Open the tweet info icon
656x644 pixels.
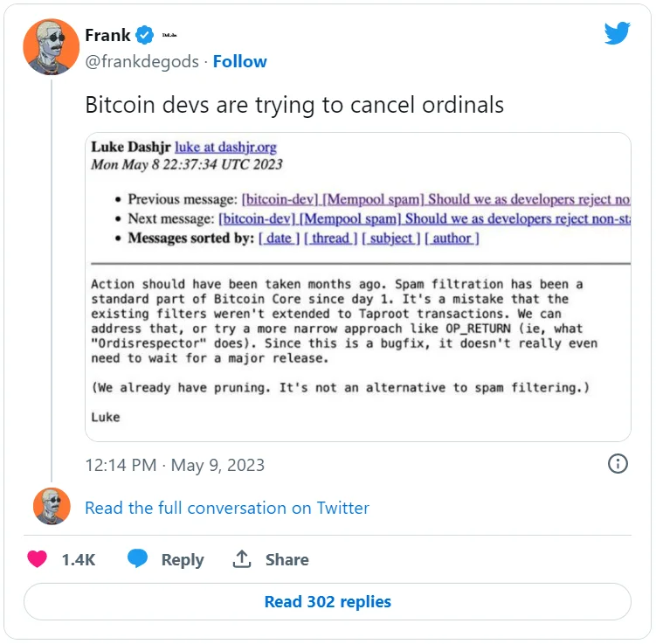tap(618, 464)
